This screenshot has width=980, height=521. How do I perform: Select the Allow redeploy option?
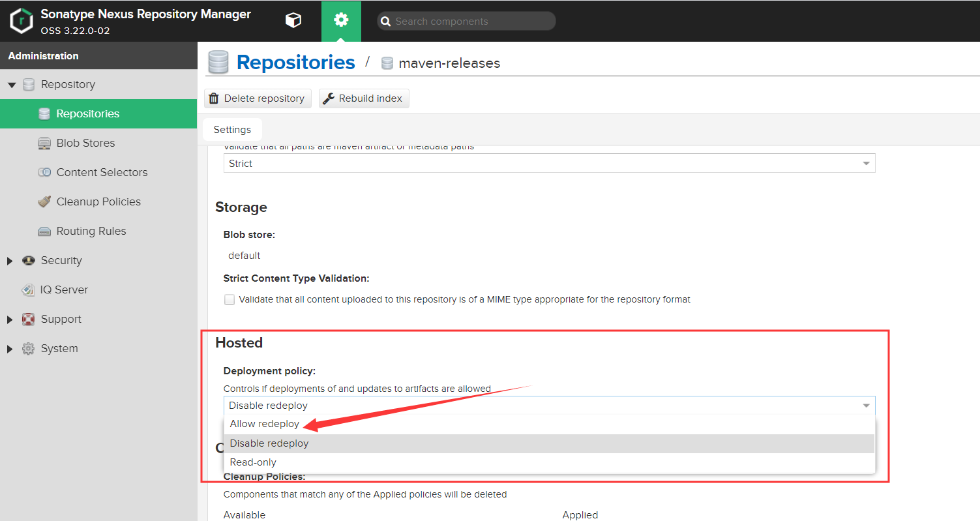(264, 423)
